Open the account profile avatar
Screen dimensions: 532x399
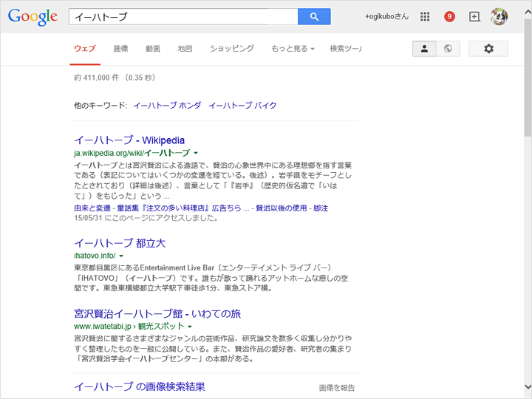pos(499,16)
